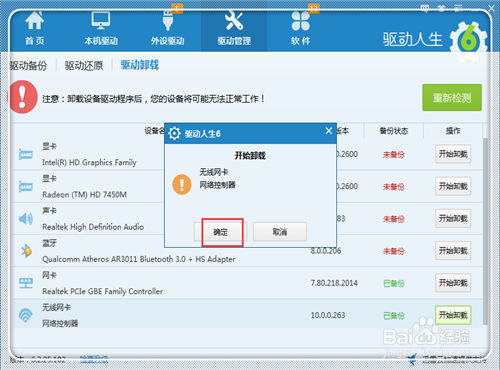Screen dimensions: 500x370
Task: Close the main window with top-right X
Action: click(491, 9)
